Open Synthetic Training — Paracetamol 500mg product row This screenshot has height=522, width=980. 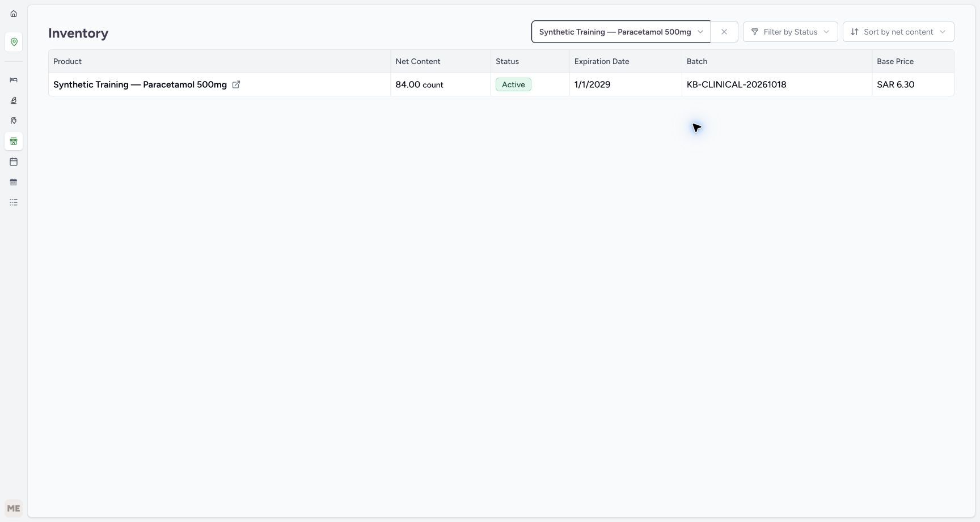click(501, 84)
